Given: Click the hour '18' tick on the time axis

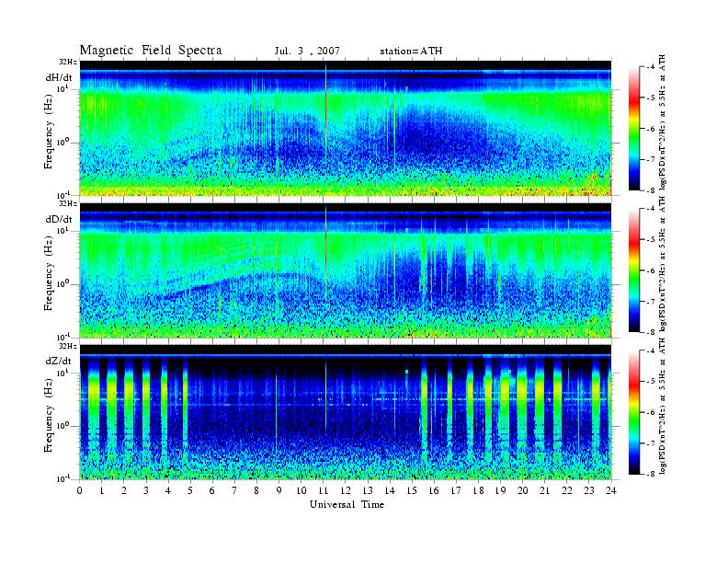Looking at the screenshot, I should [x=478, y=490].
